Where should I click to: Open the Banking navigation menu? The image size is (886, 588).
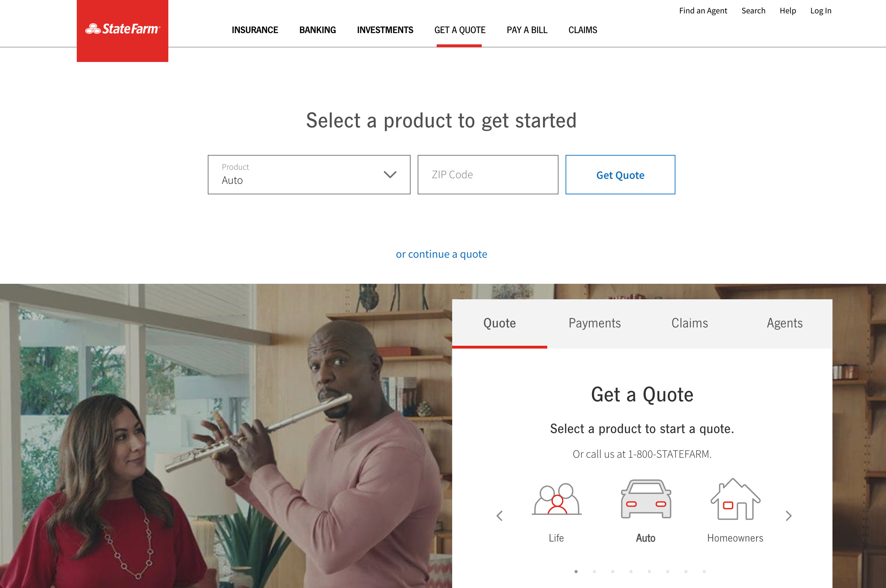coord(317,30)
